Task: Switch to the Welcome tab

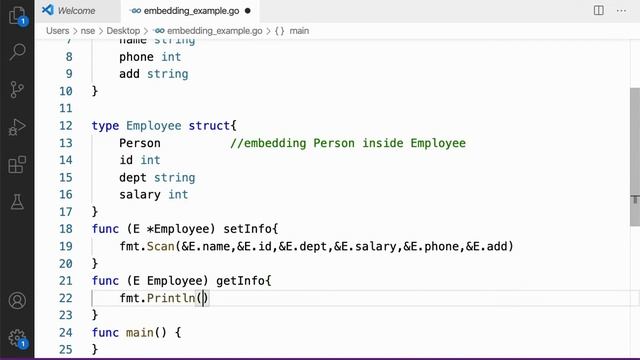Action: (x=76, y=11)
